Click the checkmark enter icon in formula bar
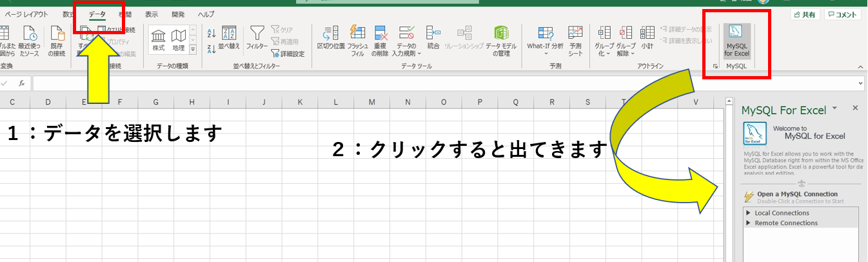The height and width of the screenshot is (262, 868). [x=5, y=83]
